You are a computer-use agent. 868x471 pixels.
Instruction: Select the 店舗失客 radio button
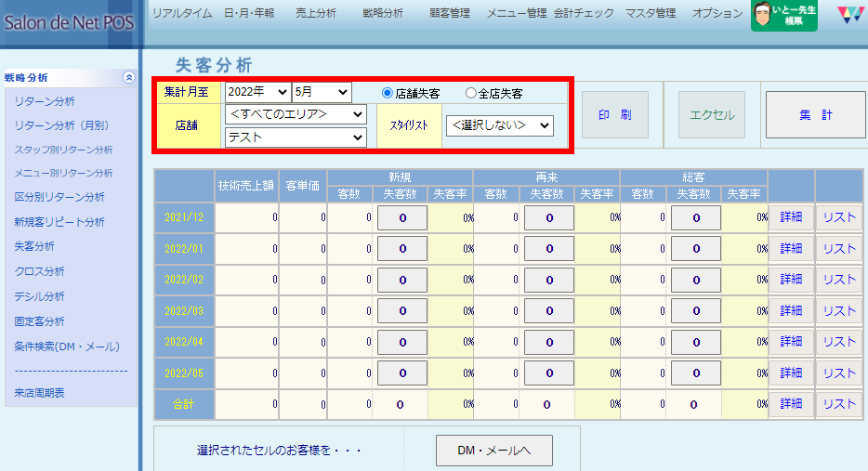(x=388, y=93)
